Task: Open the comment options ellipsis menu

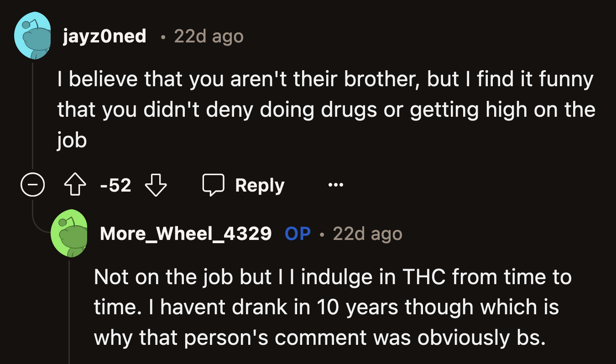Action: 336,184
